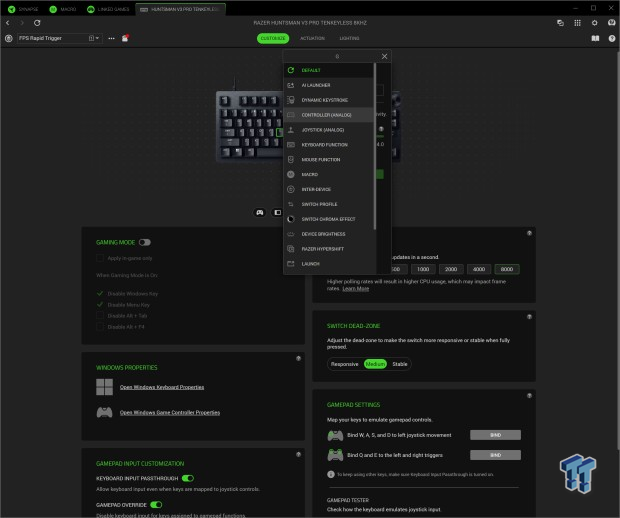Open the FPS Rapid Trigger profile dropdown

coord(59,38)
